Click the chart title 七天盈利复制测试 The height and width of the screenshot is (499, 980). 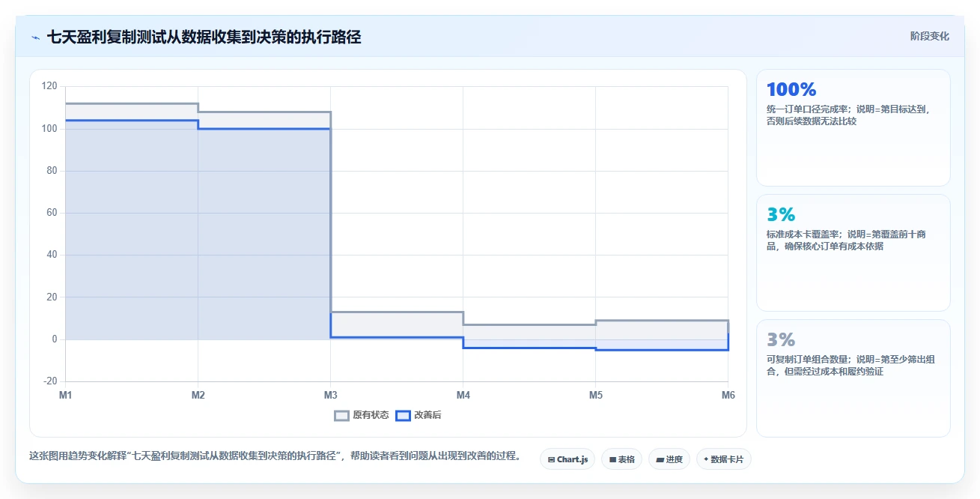pyautogui.click(x=204, y=37)
